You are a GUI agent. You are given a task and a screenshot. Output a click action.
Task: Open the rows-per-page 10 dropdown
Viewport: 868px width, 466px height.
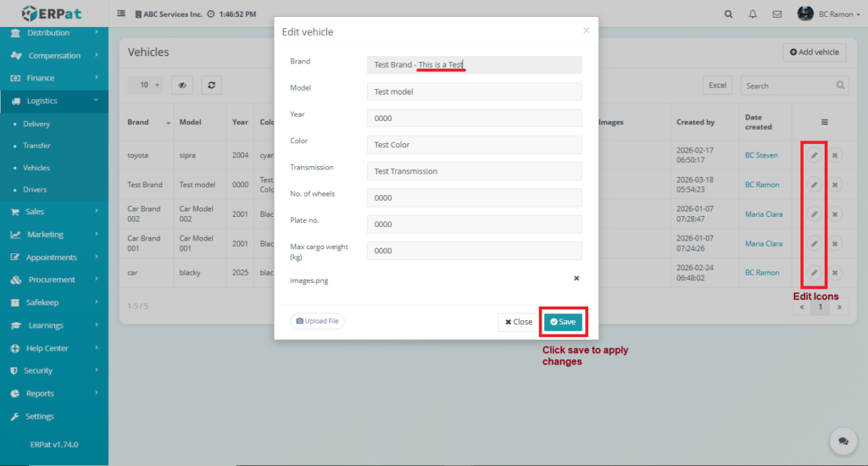click(146, 85)
